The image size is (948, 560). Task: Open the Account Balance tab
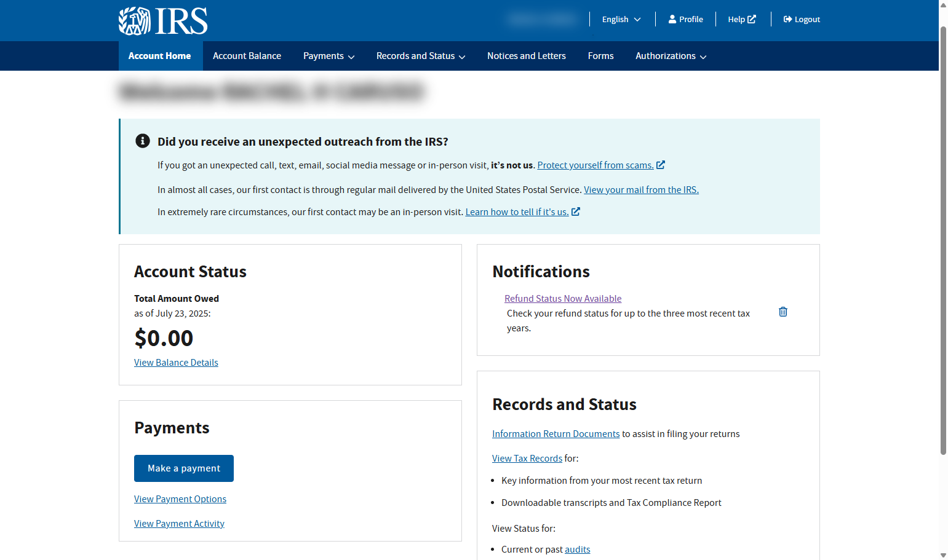click(x=247, y=56)
